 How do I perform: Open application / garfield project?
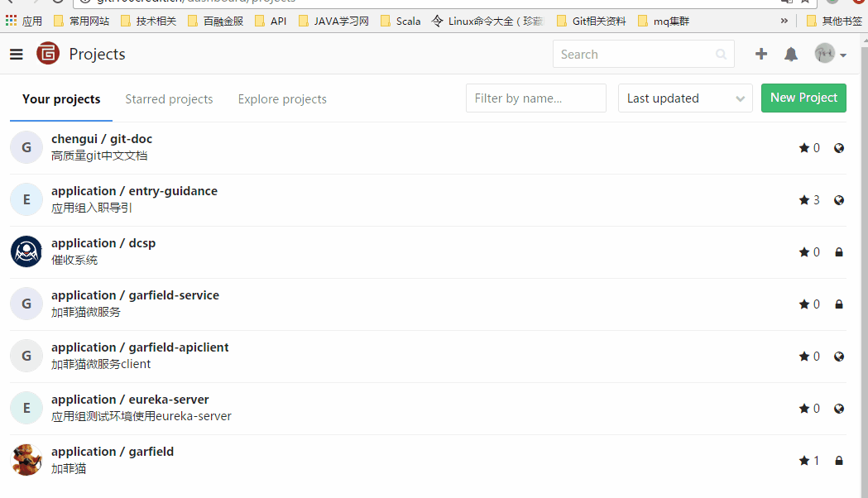pyautogui.click(x=113, y=452)
